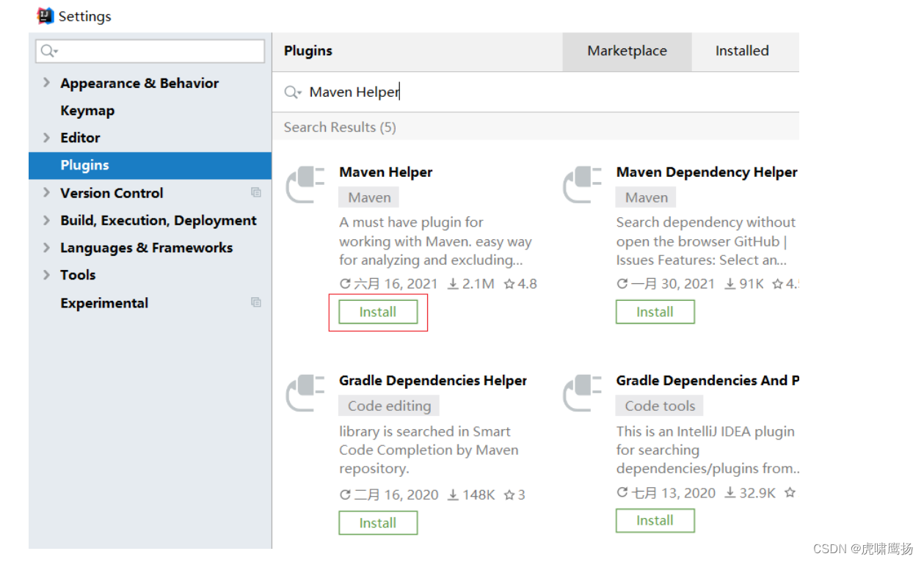Click the download count 2.1M of Maven Helper
This screenshot has width=924, height=562.
(471, 284)
